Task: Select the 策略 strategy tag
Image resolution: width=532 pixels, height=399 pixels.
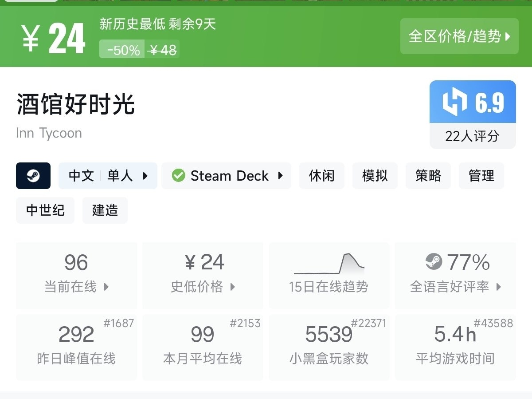Action: coord(428,176)
